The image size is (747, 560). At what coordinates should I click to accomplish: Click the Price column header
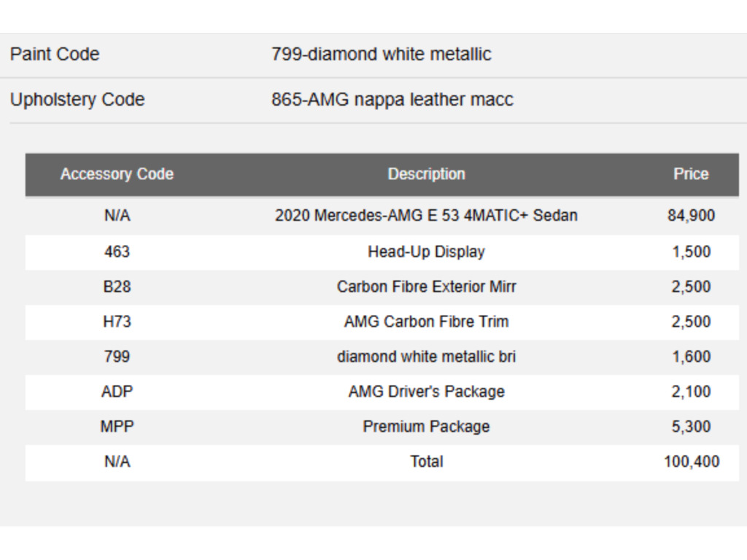(691, 174)
